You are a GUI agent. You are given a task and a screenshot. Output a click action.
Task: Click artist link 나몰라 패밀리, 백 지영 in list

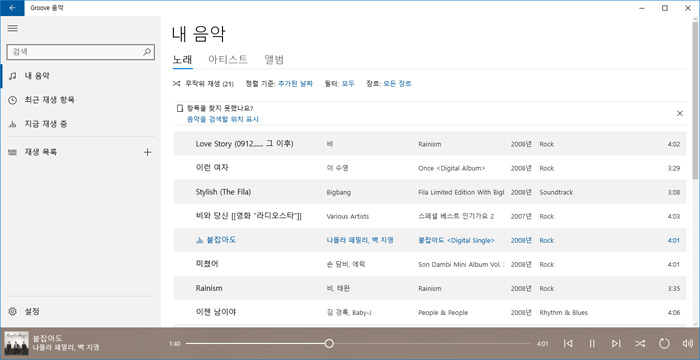360,240
